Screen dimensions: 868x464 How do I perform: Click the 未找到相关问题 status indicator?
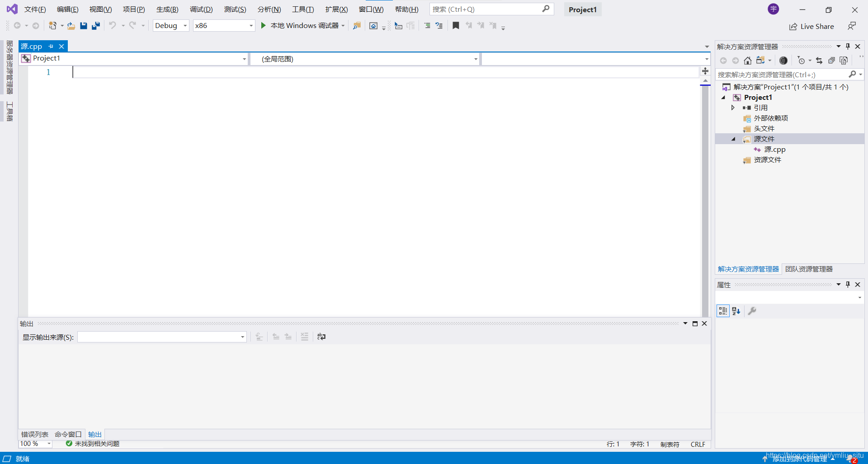[x=93, y=444]
